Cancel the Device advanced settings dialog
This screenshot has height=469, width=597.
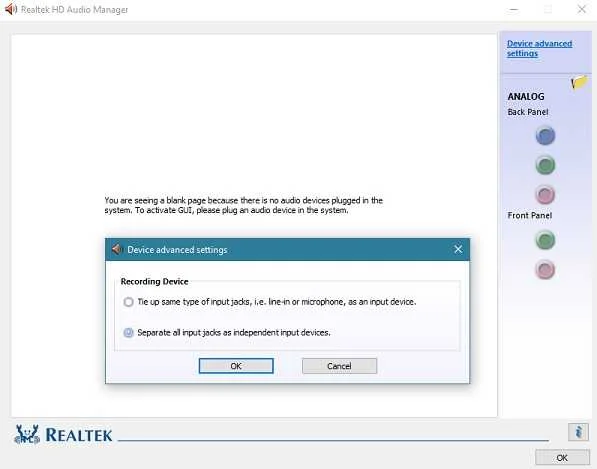(x=339, y=366)
